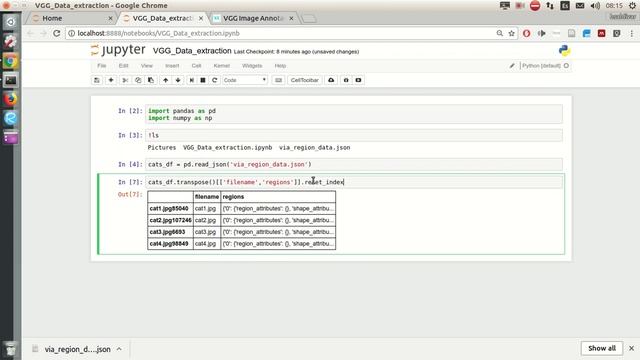This screenshot has height=360, width=640.
Task: Open the Help menu in Jupyter
Action: click(x=280, y=66)
